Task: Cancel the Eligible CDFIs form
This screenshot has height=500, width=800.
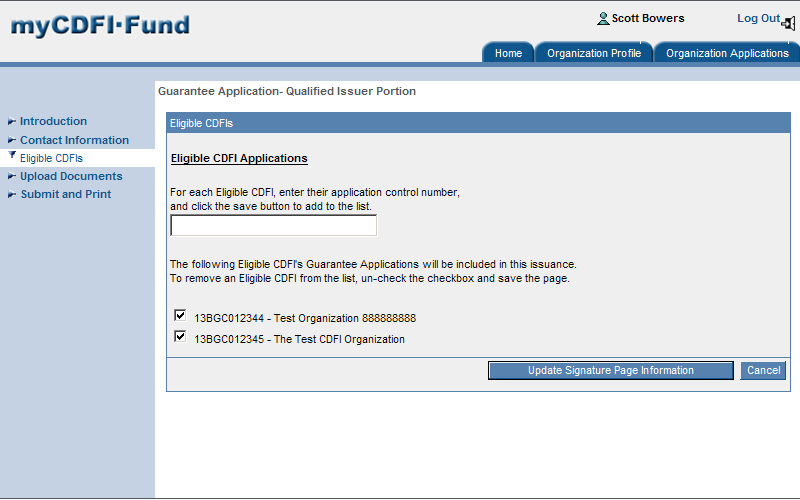Action: (763, 370)
